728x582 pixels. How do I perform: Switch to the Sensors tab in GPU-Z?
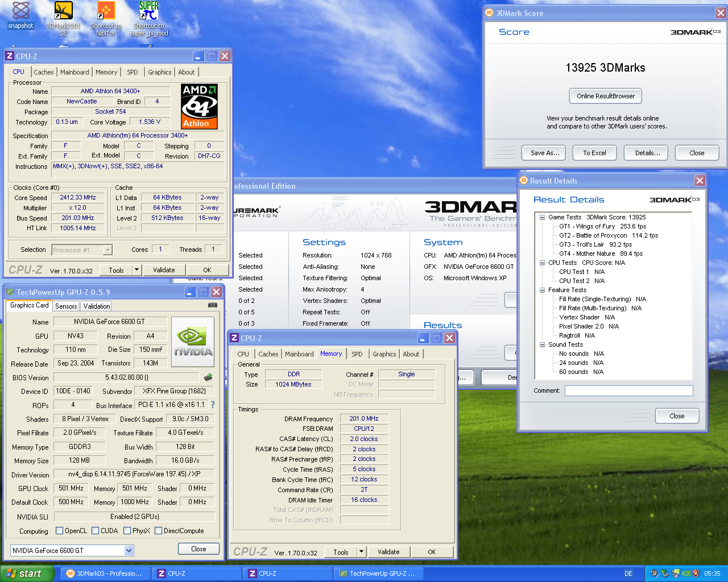(x=66, y=306)
